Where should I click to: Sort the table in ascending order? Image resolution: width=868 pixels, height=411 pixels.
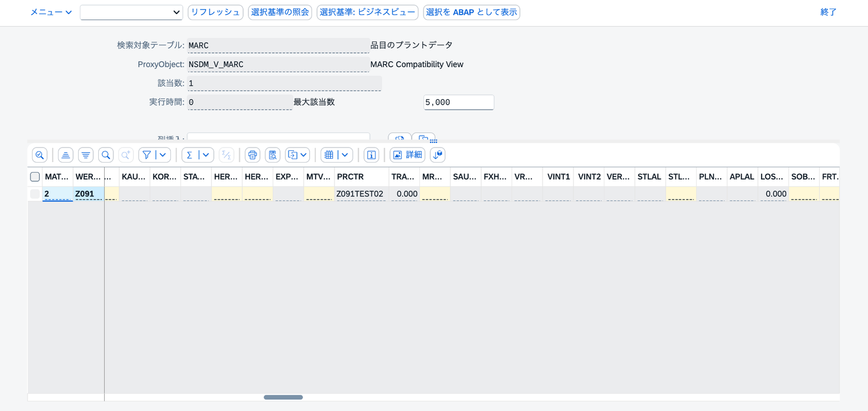click(66, 155)
